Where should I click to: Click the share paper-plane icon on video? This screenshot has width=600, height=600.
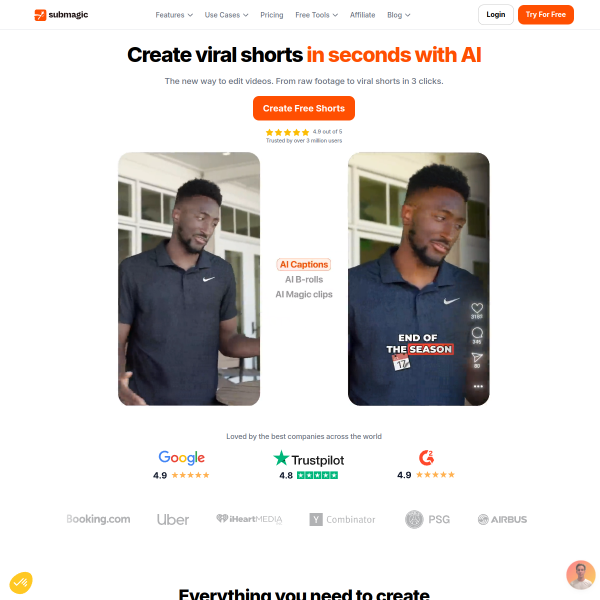click(477, 357)
